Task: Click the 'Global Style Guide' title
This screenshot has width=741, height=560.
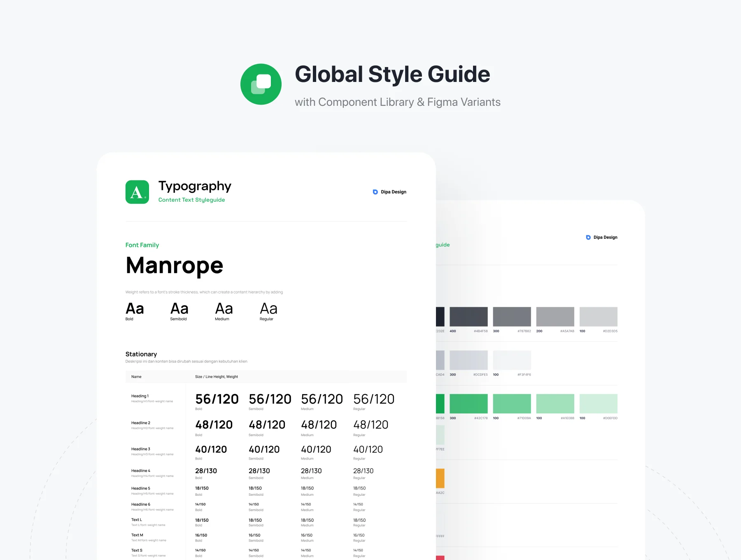Action: 392,74
